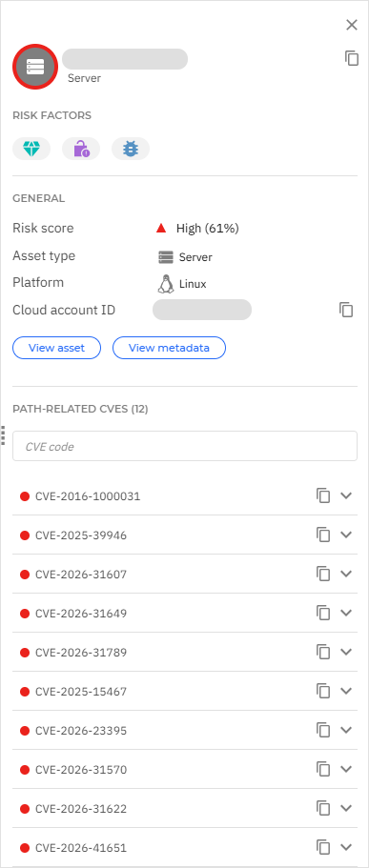Image resolution: width=369 pixels, height=868 pixels.
Task: Select the CVE-2026-41651 text
Action: 81,848
